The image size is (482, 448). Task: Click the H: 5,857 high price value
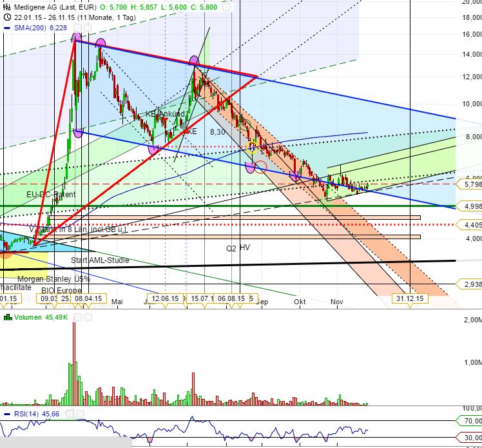(x=144, y=7)
